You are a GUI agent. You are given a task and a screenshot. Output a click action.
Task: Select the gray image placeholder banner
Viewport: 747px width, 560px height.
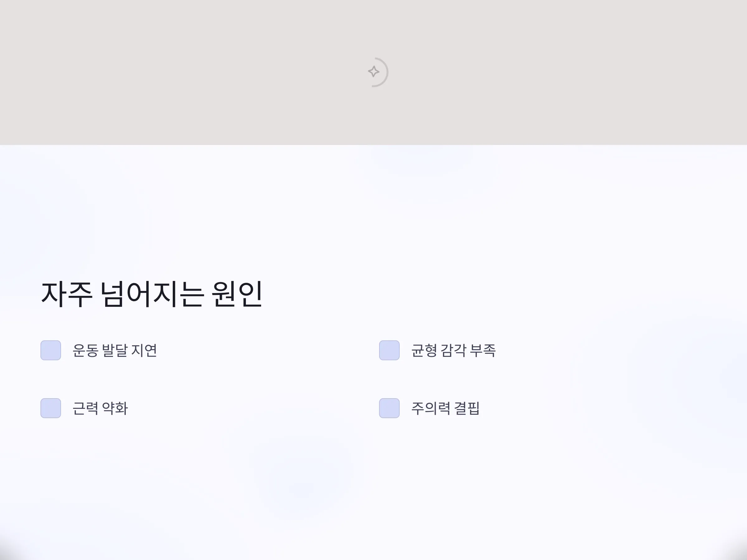pyautogui.click(x=374, y=72)
